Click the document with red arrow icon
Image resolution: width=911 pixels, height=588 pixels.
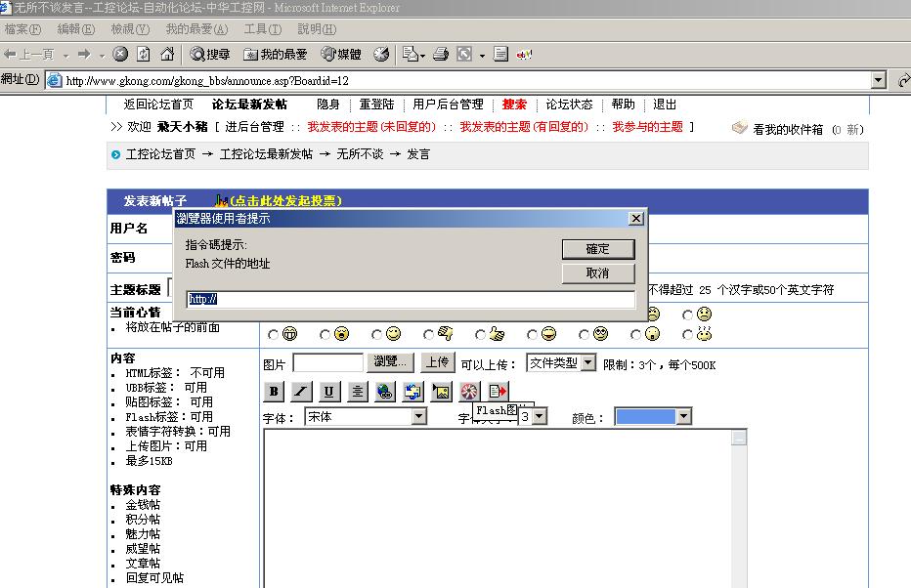coord(498,392)
